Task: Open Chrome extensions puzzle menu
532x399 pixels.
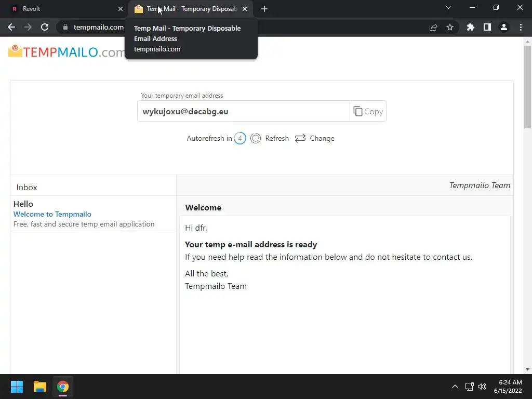Action: point(471,27)
